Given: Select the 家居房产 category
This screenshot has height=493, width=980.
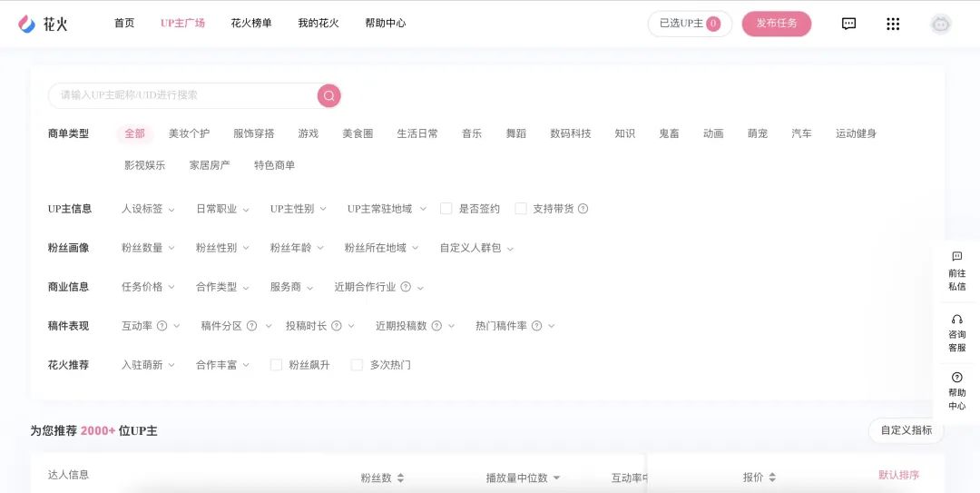Looking at the screenshot, I should point(210,165).
